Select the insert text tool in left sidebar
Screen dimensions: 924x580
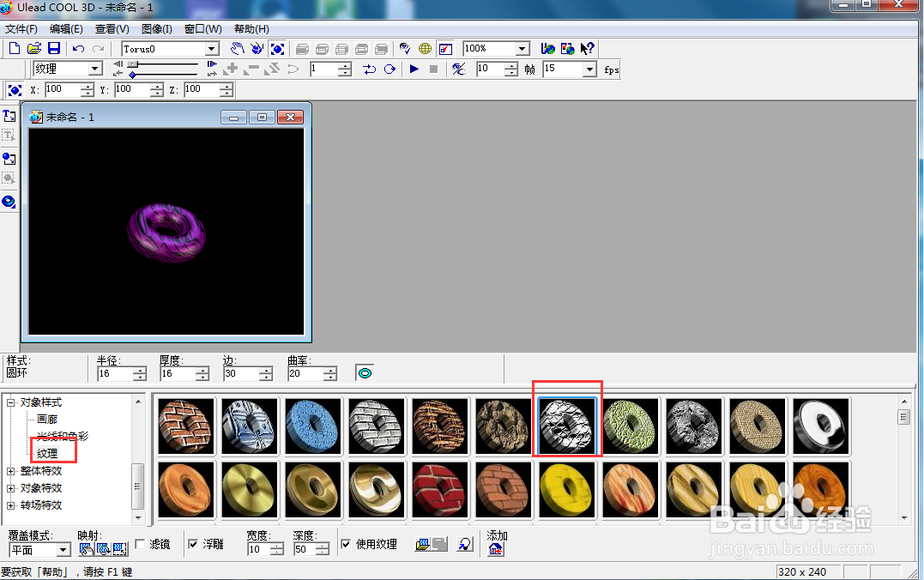9,116
